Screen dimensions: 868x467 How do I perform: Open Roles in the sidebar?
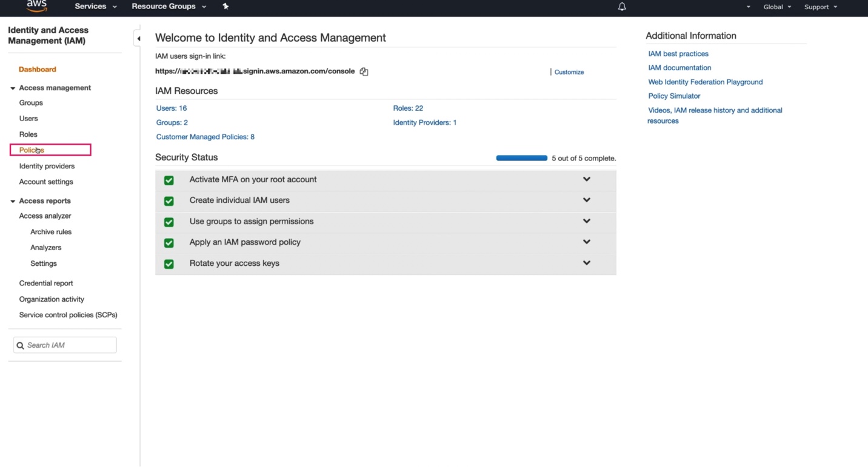click(x=28, y=134)
